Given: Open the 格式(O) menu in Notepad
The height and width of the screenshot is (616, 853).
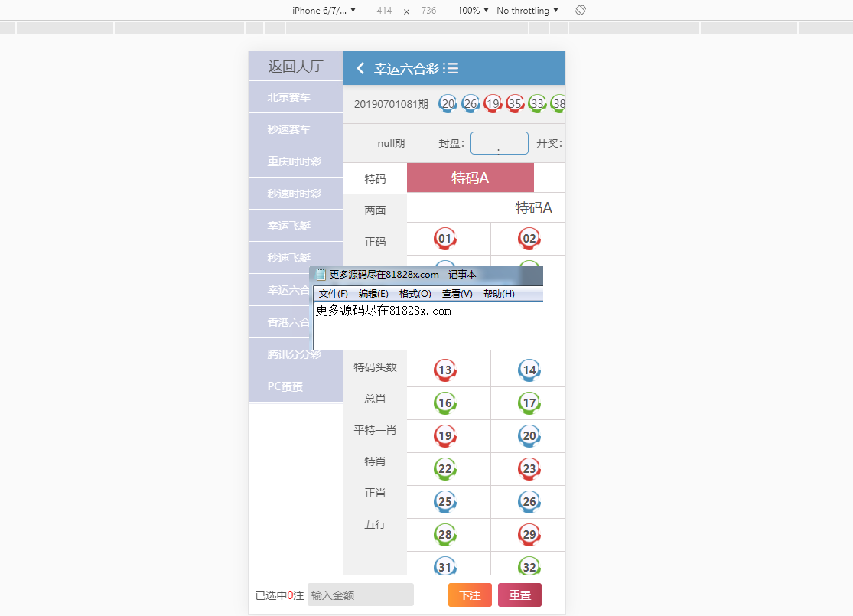Looking at the screenshot, I should point(415,294).
